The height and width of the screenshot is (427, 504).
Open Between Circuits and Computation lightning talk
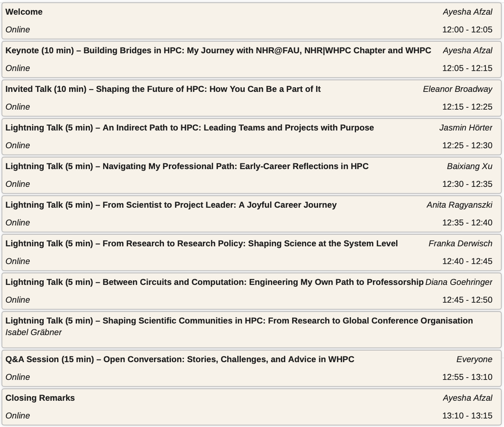215,282
